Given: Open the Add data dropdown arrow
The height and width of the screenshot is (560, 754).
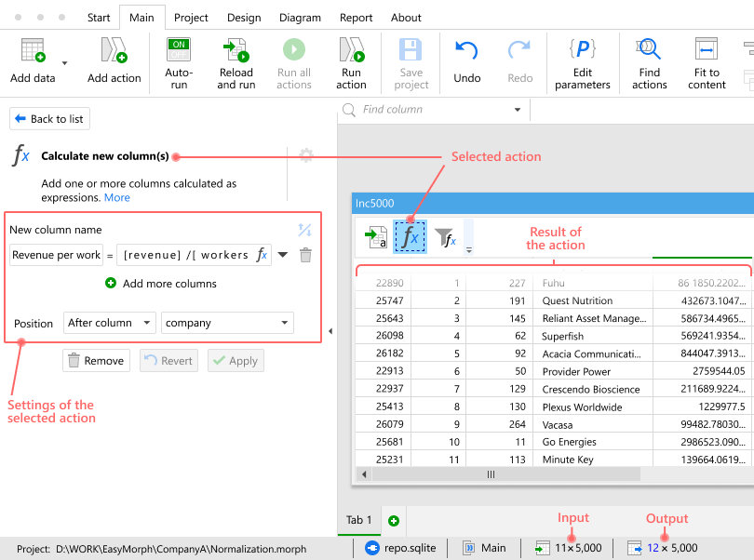Looking at the screenshot, I should pos(64,63).
